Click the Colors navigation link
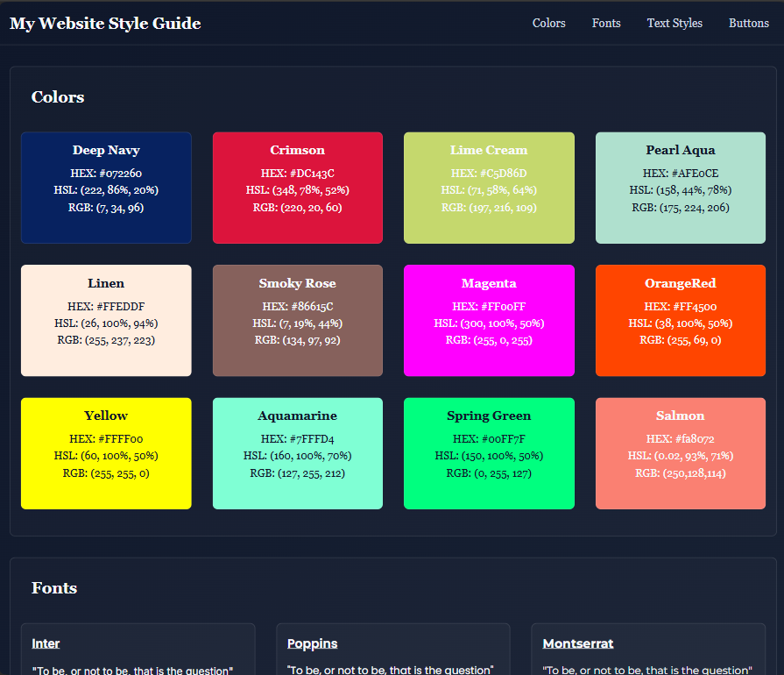Image resolution: width=784 pixels, height=675 pixels. click(x=548, y=24)
